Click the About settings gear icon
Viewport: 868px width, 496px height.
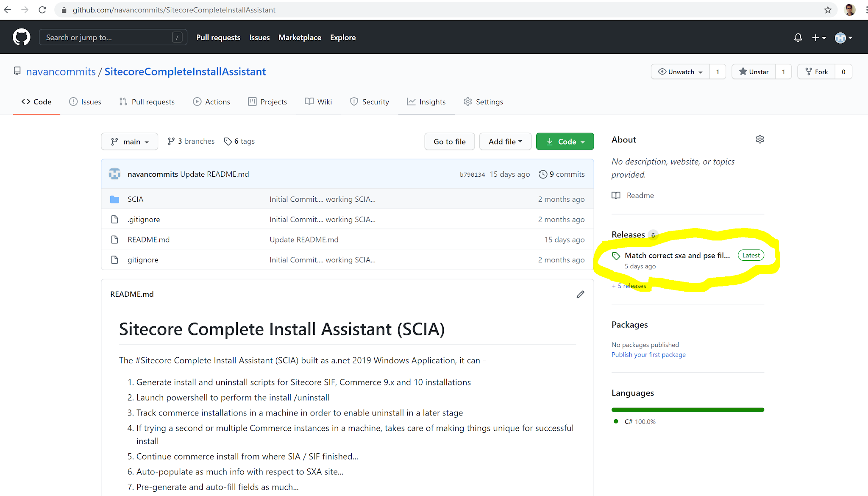click(760, 139)
